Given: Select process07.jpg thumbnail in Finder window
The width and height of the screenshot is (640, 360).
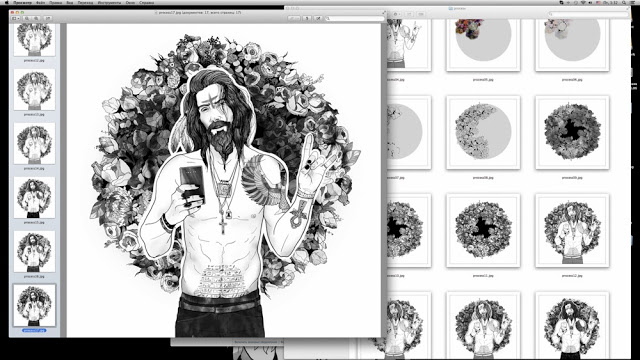Looking at the screenshot, I should [x=409, y=133].
